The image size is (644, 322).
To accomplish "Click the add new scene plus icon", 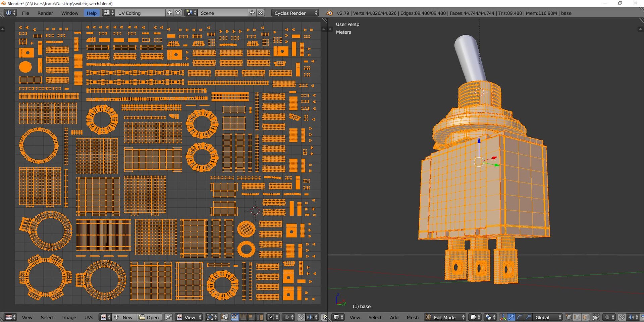I will point(252,13).
